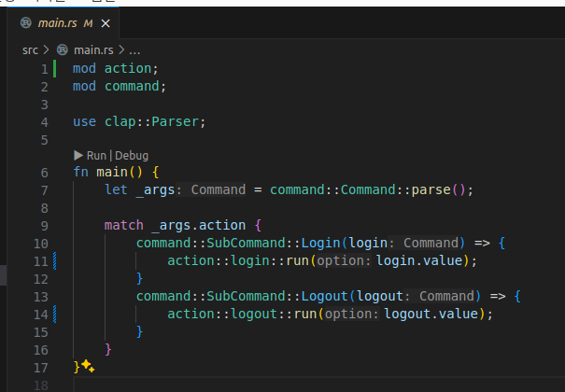Click the Run play triangle icon

[x=78, y=156]
